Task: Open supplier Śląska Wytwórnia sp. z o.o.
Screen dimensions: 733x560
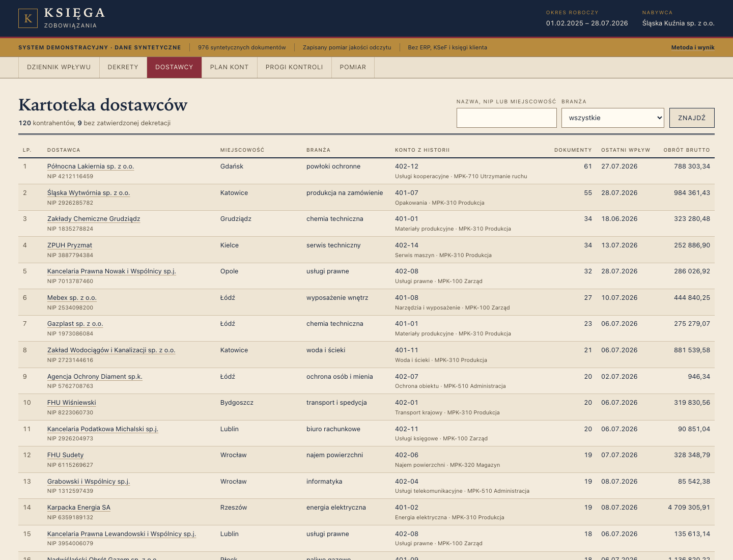Action: (x=89, y=193)
